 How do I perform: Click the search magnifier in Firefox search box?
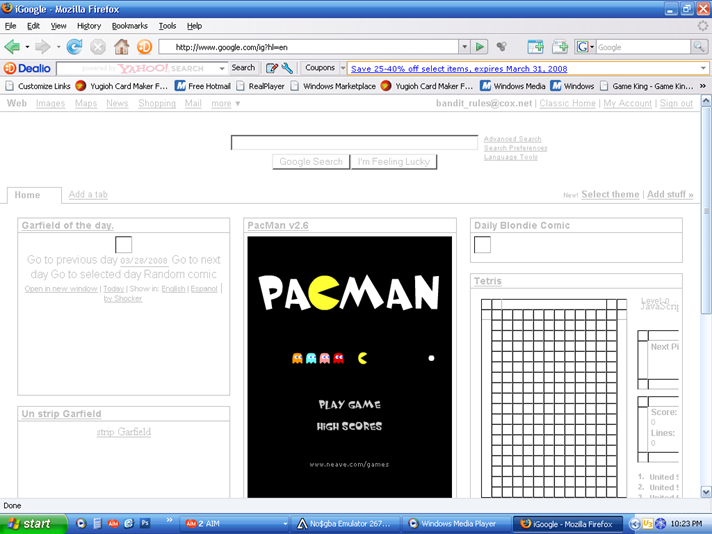click(x=701, y=47)
